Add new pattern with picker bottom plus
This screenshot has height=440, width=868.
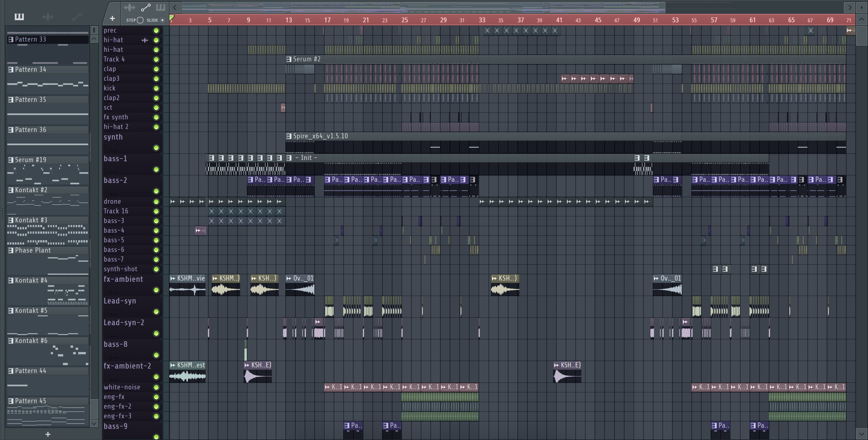click(48, 434)
